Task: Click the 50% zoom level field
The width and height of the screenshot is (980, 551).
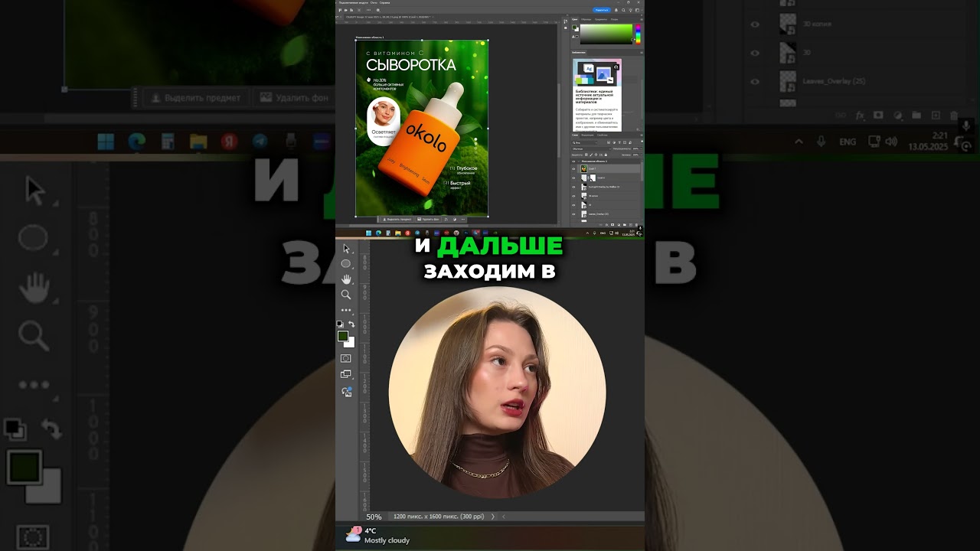Action: 374,517
